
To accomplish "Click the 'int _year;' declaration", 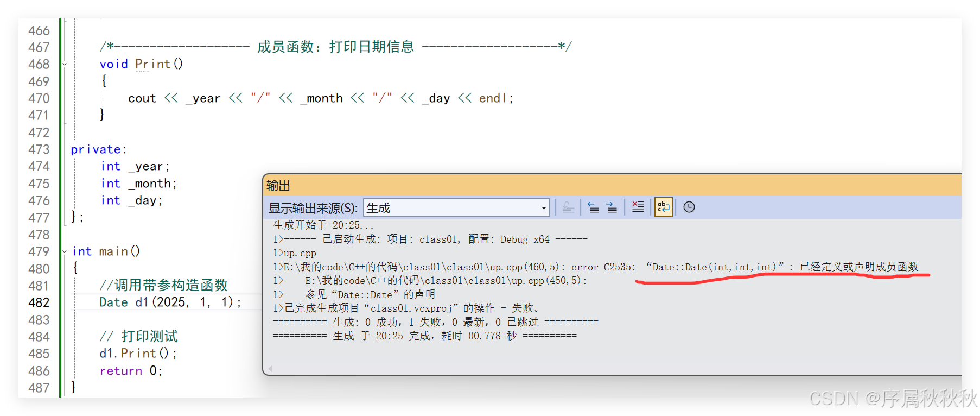I will pos(135,166).
